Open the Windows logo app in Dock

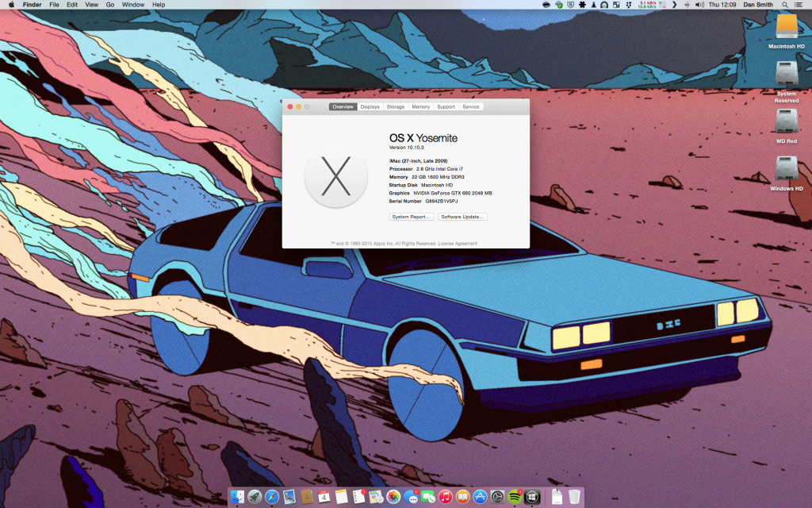click(x=532, y=497)
